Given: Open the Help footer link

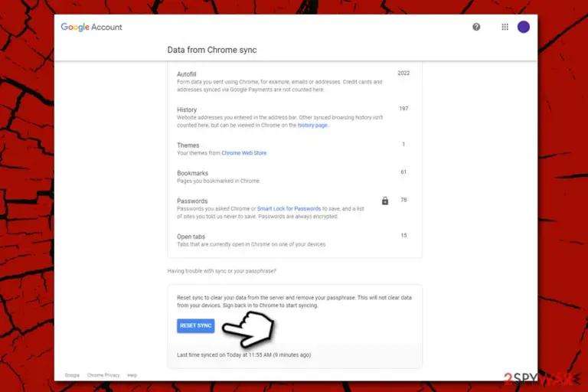Looking at the screenshot, I should [132, 375].
